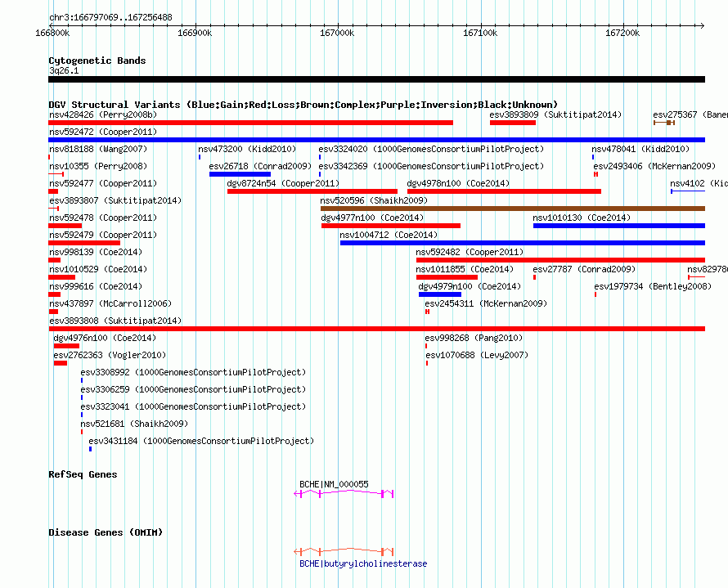Select the nsv592482 (Cooper2011) red bar
Viewport: 728px width, 588px height.
[561, 260]
